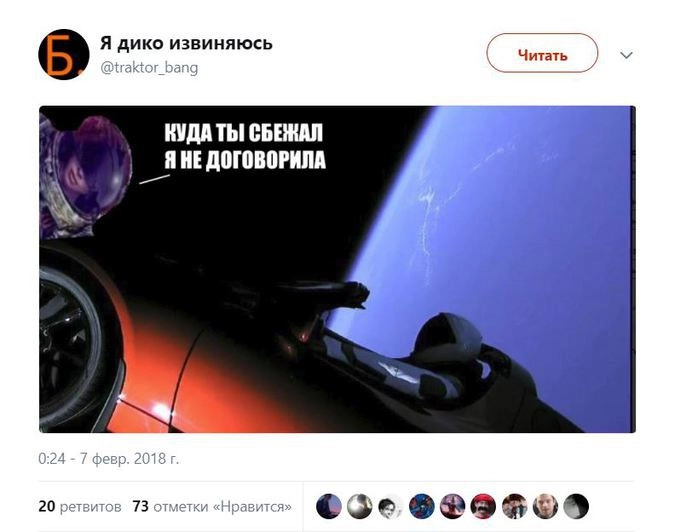Screen dimensions: 675x532
Task: Open the @traktor_bang handle link
Action: point(149,68)
